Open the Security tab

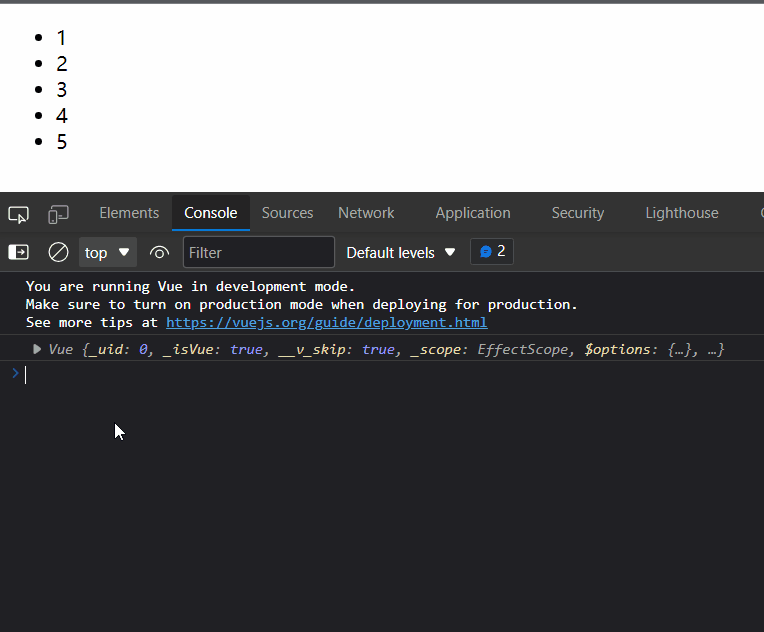(578, 213)
